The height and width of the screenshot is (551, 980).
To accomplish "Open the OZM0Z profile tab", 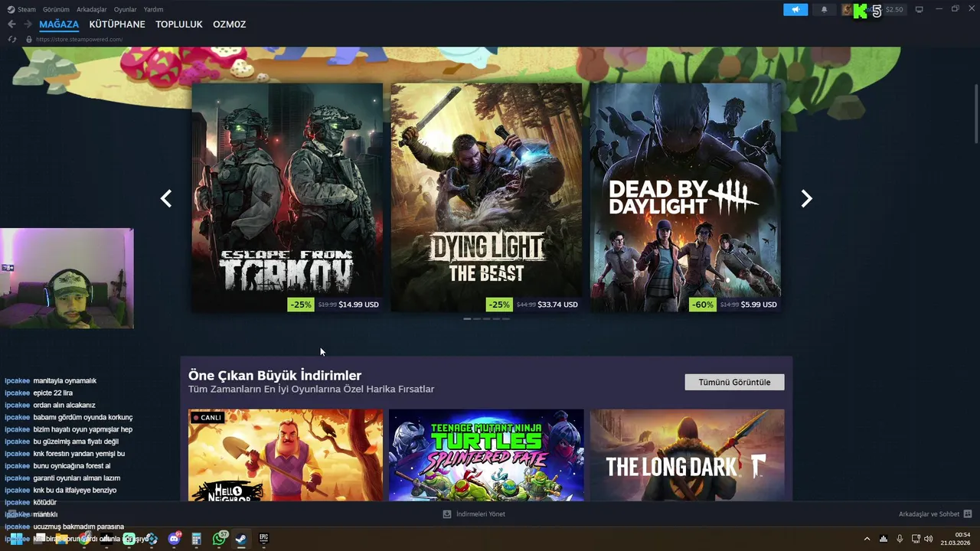I will pos(230,24).
